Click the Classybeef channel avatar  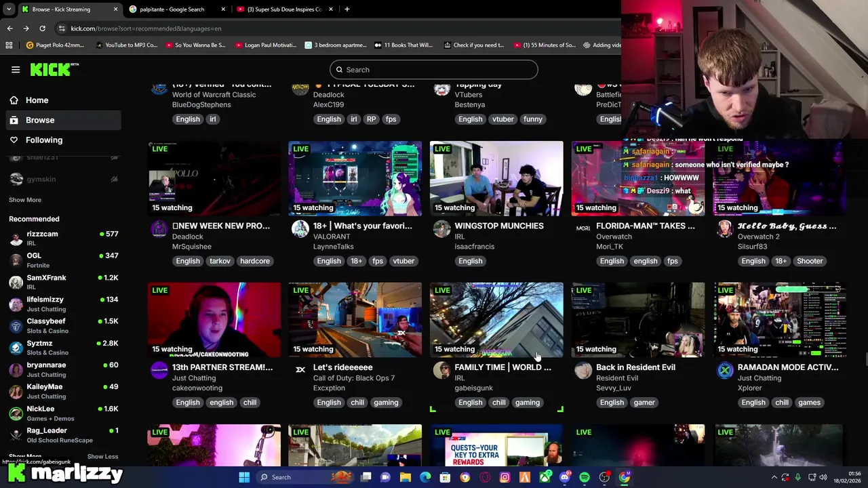(x=16, y=326)
